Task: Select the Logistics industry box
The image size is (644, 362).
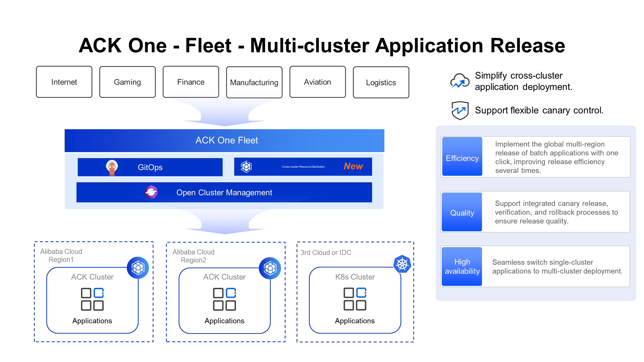Action: 381,82
